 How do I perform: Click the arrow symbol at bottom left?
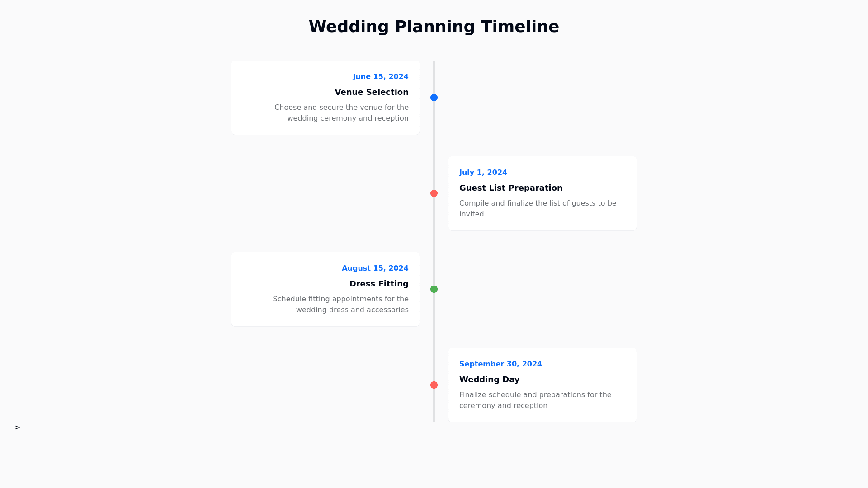point(17,427)
